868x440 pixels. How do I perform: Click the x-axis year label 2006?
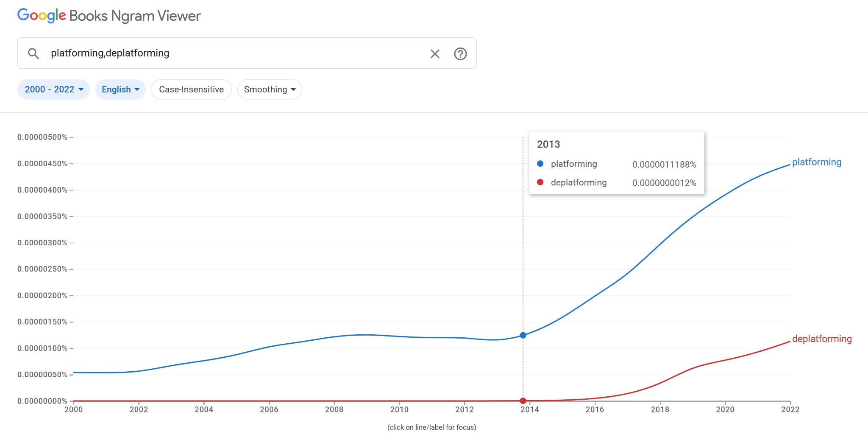pyautogui.click(x=269, y=409)
